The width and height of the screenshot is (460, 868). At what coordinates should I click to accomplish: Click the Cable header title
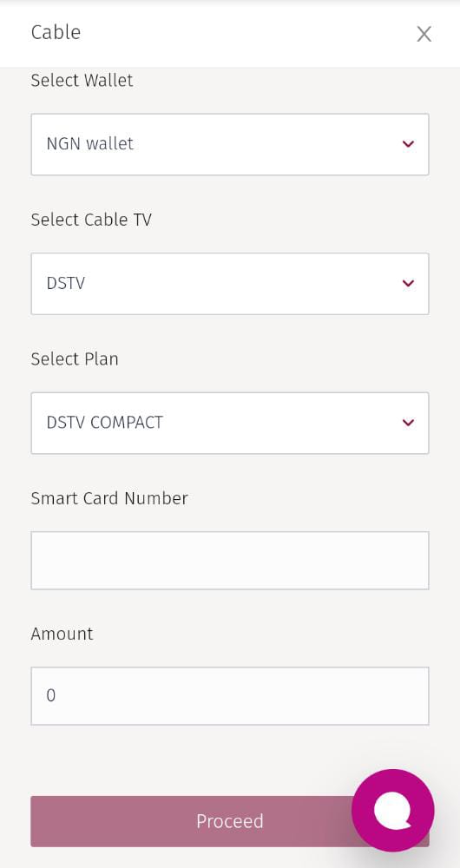tap(56, 32)
